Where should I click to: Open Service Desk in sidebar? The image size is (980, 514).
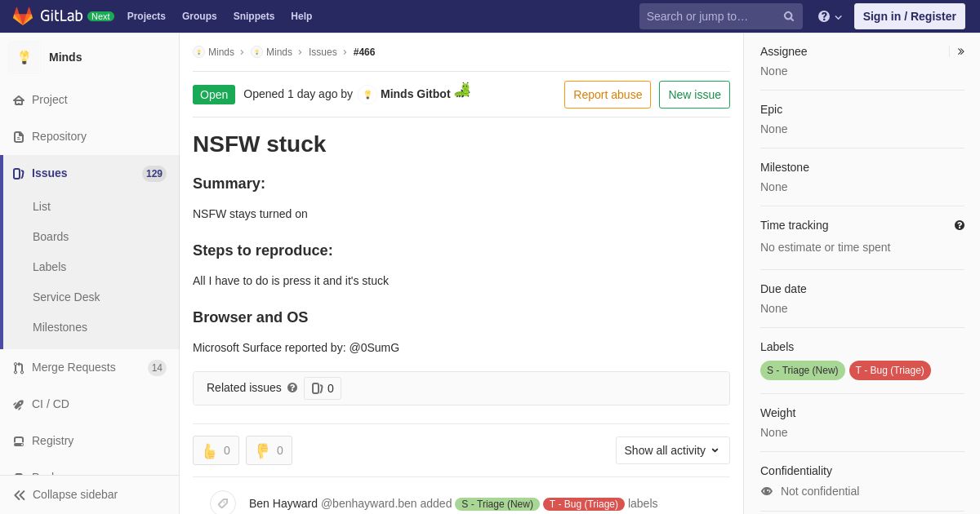pyautogui.click(x=66, y=297)
